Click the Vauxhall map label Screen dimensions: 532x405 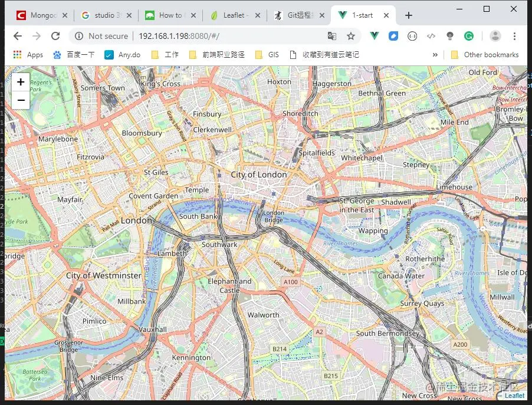coord(153,330)
